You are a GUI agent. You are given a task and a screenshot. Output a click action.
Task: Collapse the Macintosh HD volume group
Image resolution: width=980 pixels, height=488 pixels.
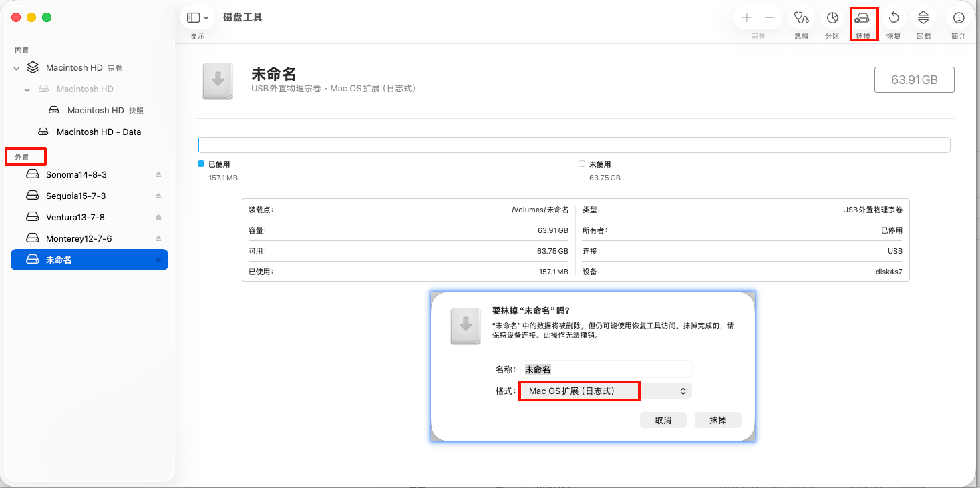click(17, 68)
